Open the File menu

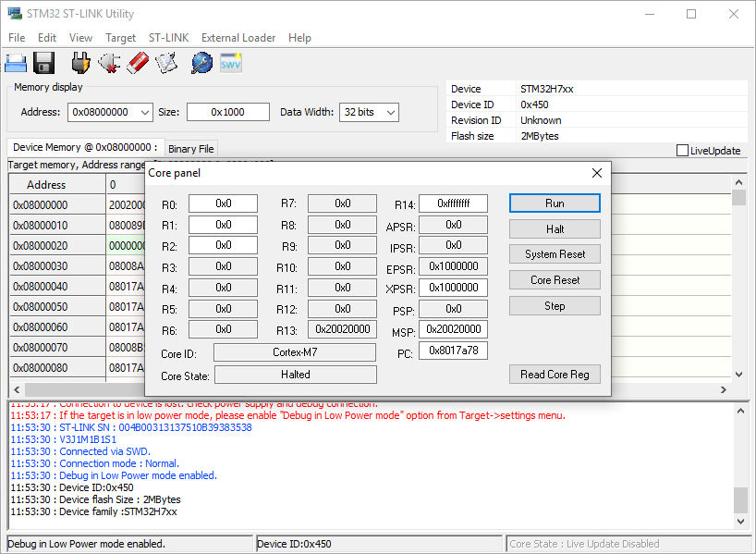[17, 38]
